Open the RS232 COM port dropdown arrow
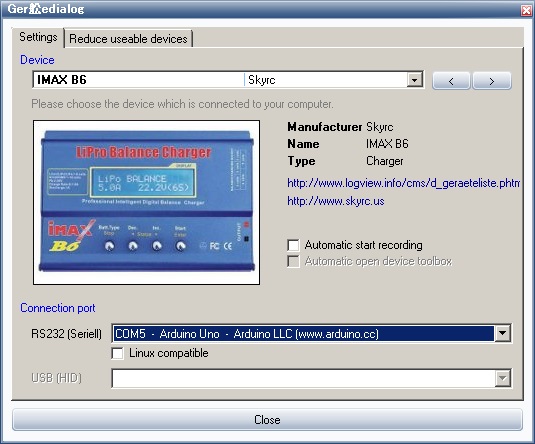Viewport: 535px width, 444px height. 502,333
